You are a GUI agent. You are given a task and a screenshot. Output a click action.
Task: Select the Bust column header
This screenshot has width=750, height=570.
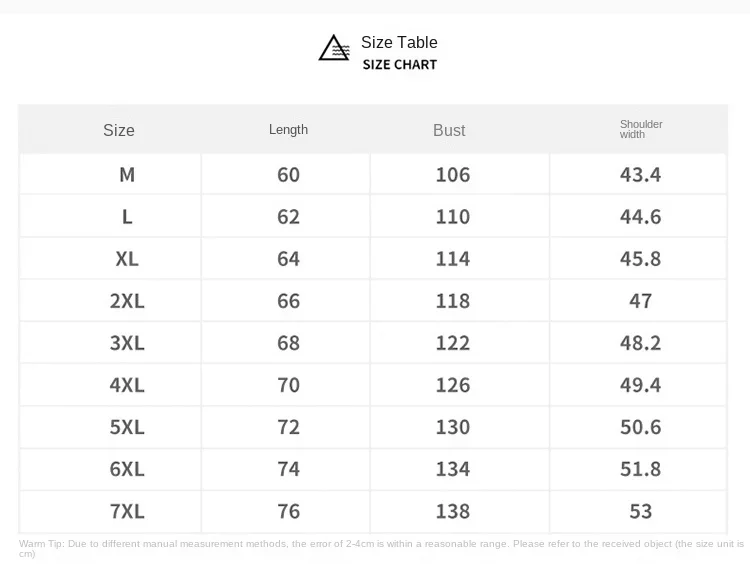click(x=449, y=130)
